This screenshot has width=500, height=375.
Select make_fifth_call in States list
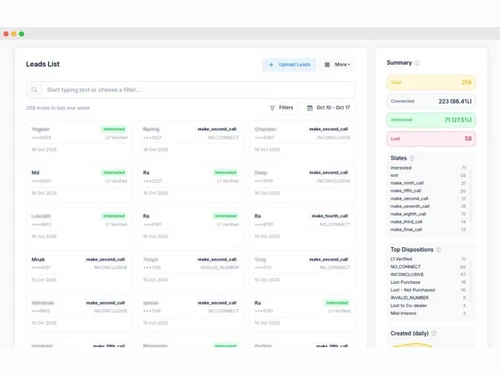pyautogui.click(x=428, y=191)
